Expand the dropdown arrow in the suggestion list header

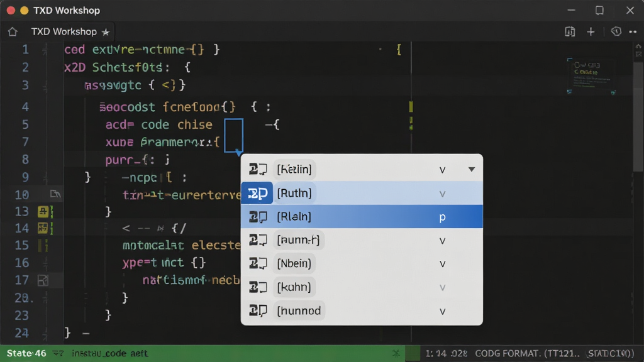pos(472,170)
